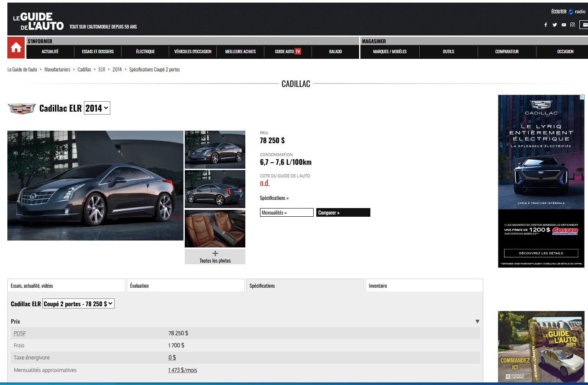Click Le Guide de l'auto breadcrumb
588x385 pixels.
[x=22, y=69]
